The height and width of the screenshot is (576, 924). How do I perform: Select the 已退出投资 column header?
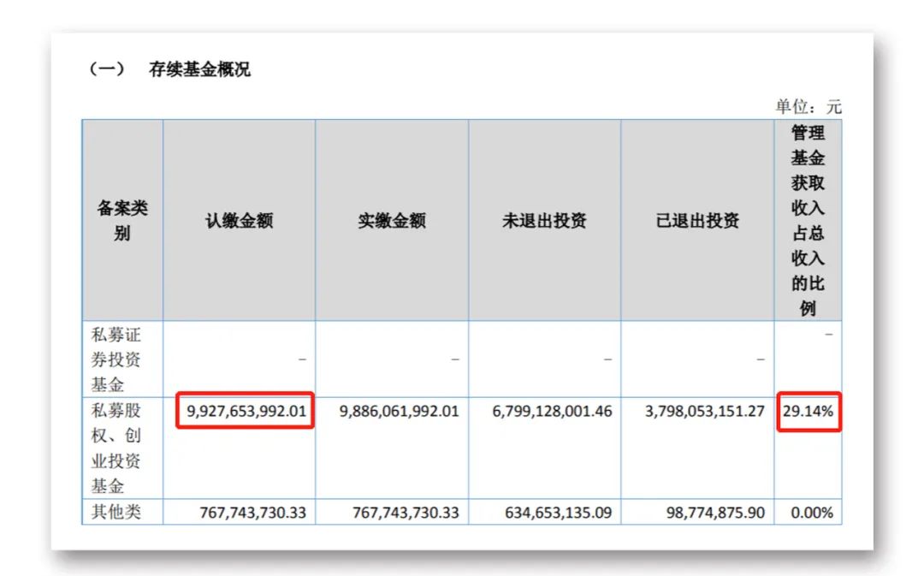click(x=697, y=221)
